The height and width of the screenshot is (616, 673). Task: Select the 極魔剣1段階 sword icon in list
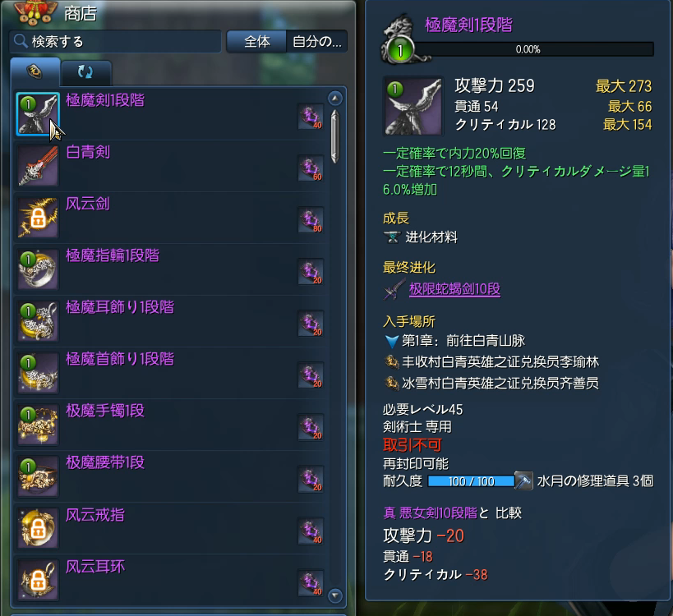(38, 114)
